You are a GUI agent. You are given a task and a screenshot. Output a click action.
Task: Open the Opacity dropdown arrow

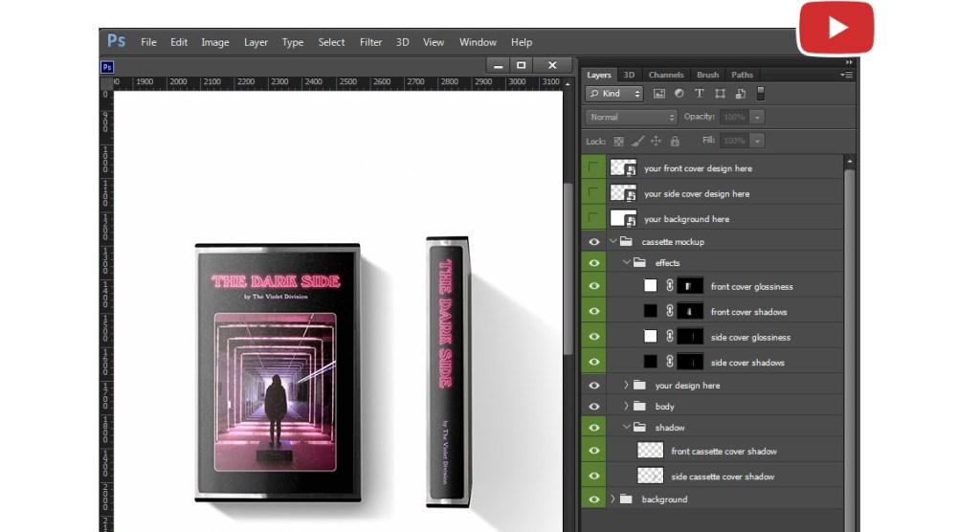pos(758,117)
